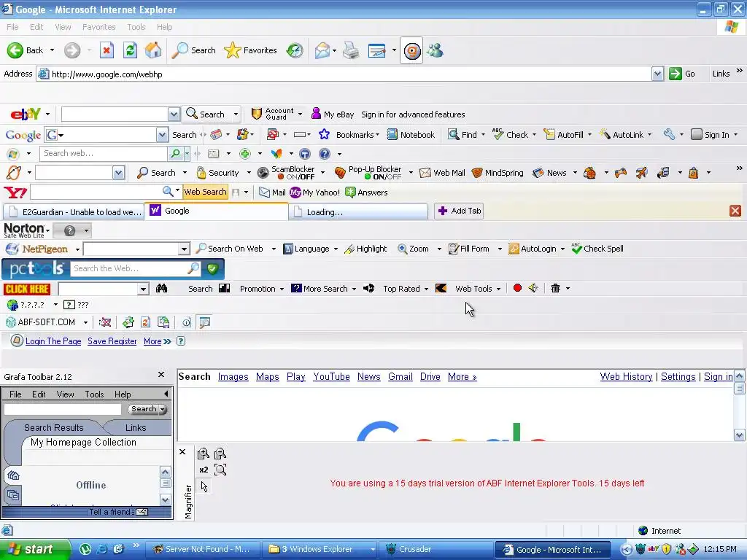This screenshot has width=747, height=560.
Task: Go to the Home page icon
Action: [153, 50]
